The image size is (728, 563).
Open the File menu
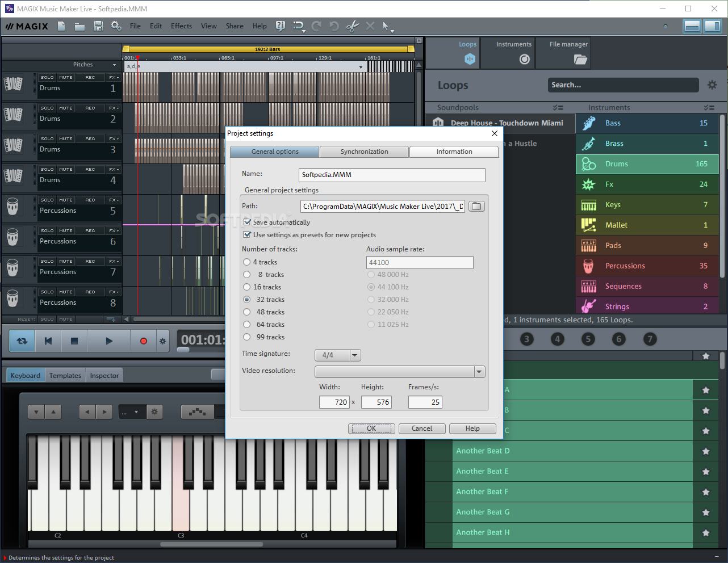click(135, 26)
